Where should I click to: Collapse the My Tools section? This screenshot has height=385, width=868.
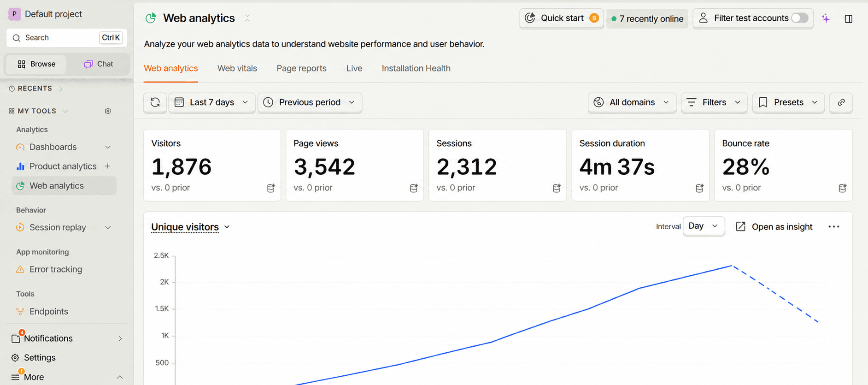click(x=65, y=111)
